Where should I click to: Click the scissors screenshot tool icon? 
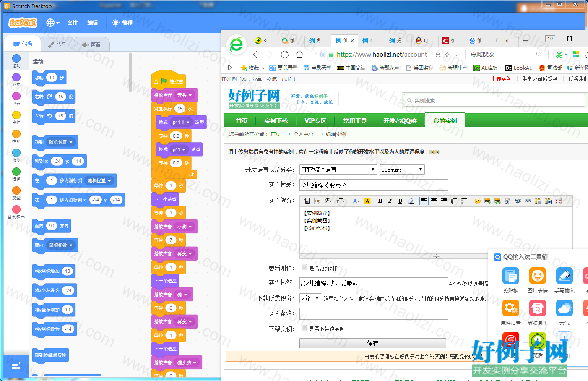(x=559, y=55)
